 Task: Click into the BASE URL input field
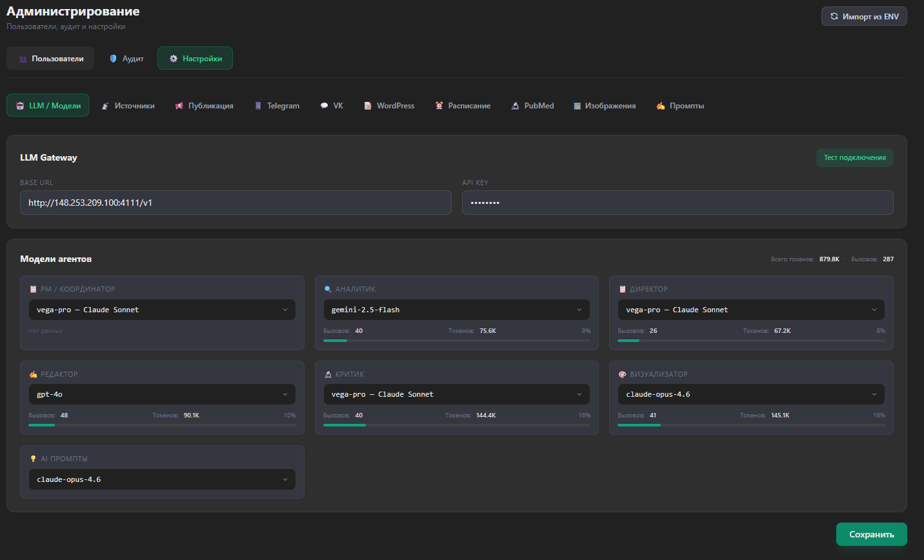pyautogui.click(x=236, y=203)
